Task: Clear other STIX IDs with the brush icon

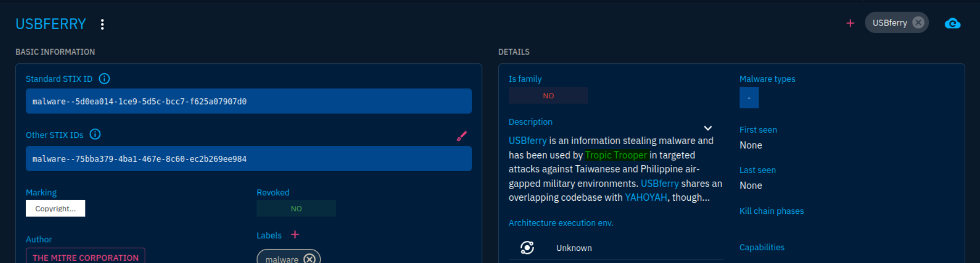Action: click(x=462, y=136)
